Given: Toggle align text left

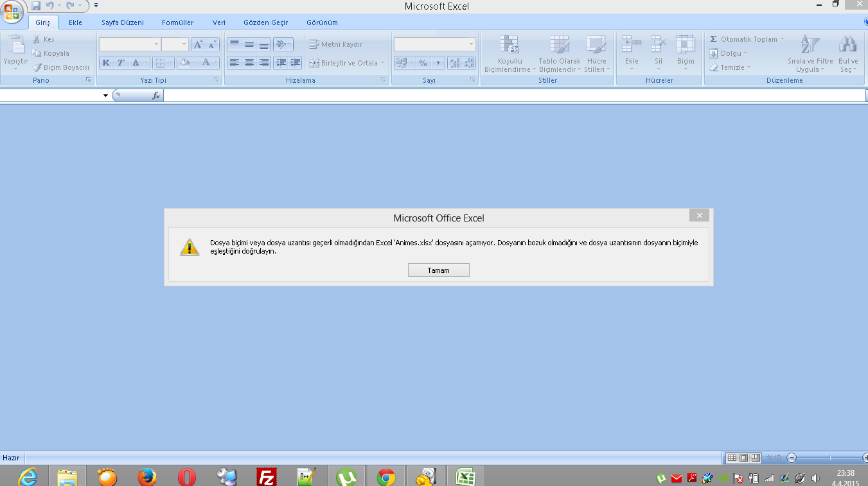Looking at the screenshot, I should click(234, 63).
